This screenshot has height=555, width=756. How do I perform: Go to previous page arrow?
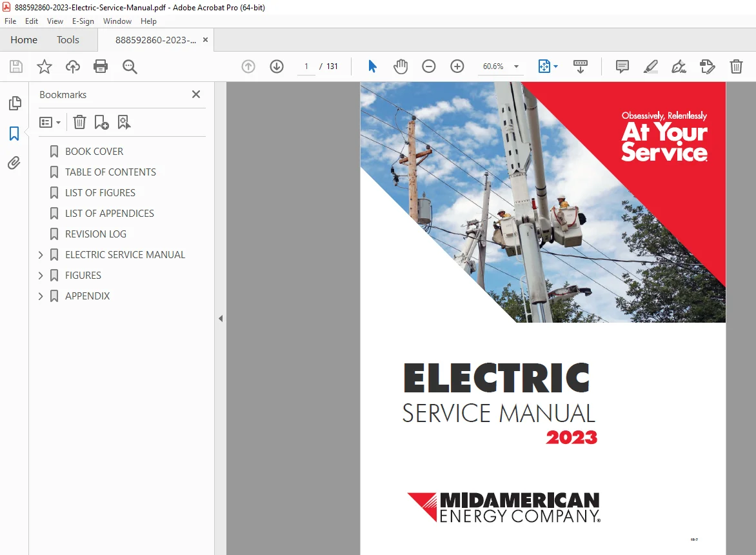coord(248,66)
